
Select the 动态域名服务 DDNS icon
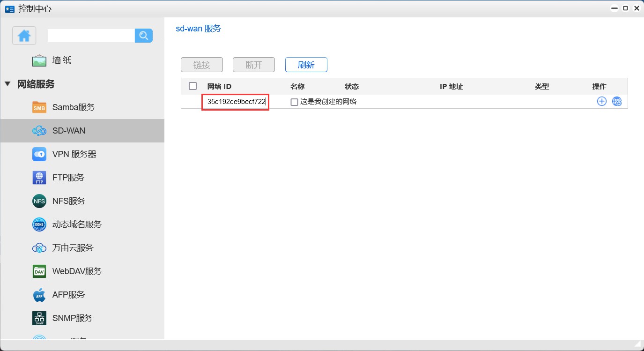pyautogui.click(x=39, y=224)
